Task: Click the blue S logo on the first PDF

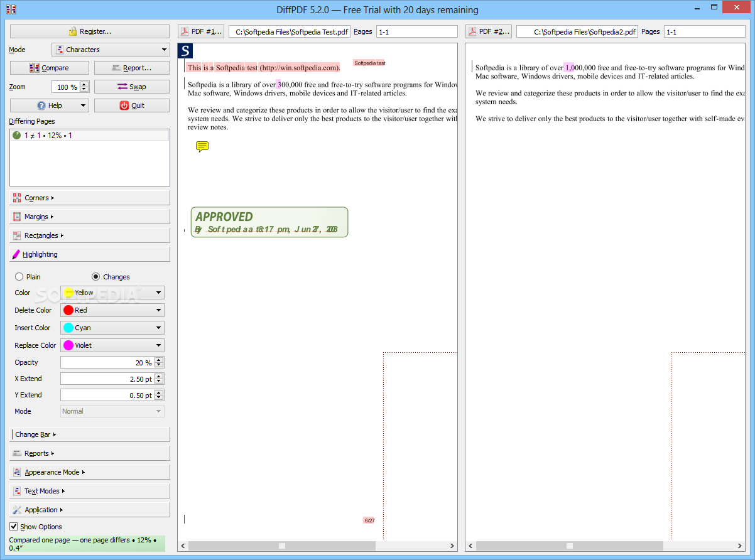Action: pyautogui.click(x=186, y=51)
